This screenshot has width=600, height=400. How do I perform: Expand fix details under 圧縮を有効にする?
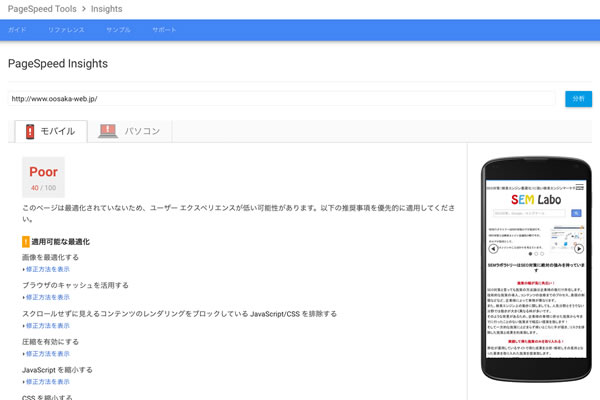click(x=47, y=354)
